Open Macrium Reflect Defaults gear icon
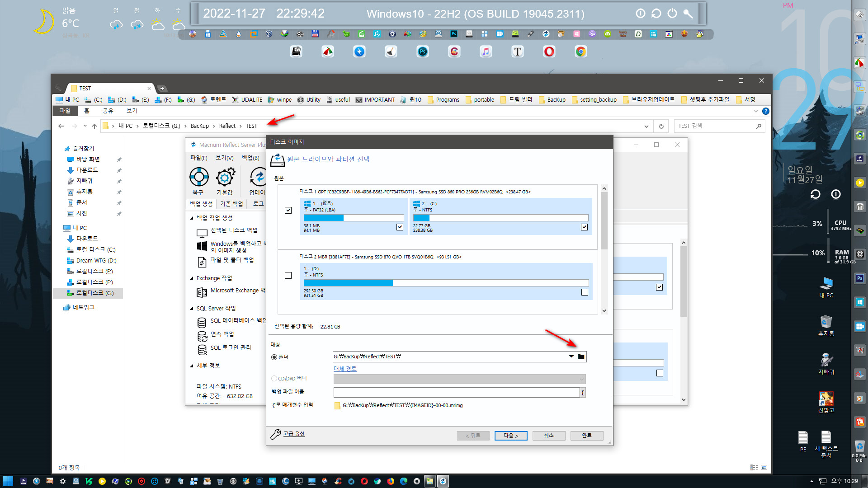This screenshot has width=868, height=488. tap(225, 177)
